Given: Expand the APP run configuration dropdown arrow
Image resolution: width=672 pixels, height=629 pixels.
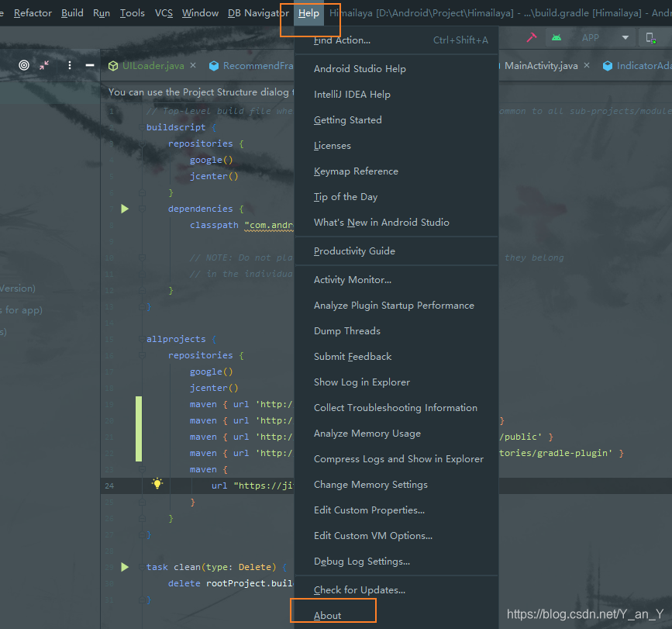Looking at the screenshot, I should 625,38.
